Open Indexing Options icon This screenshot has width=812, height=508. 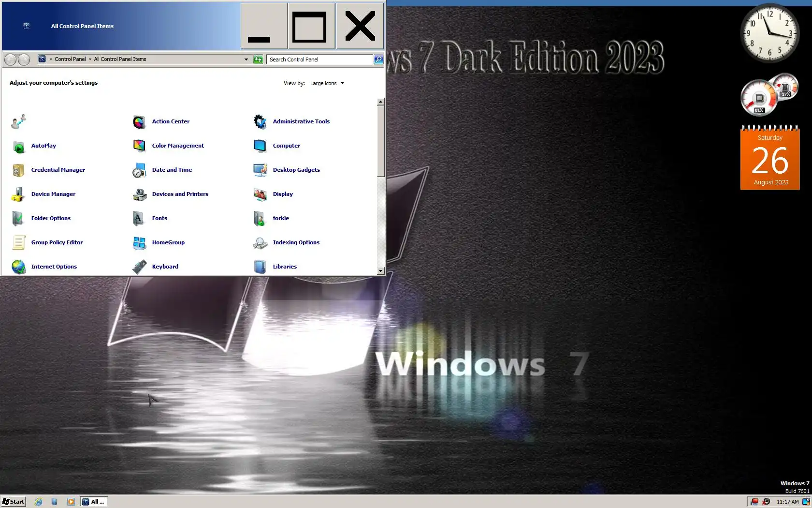260,242
